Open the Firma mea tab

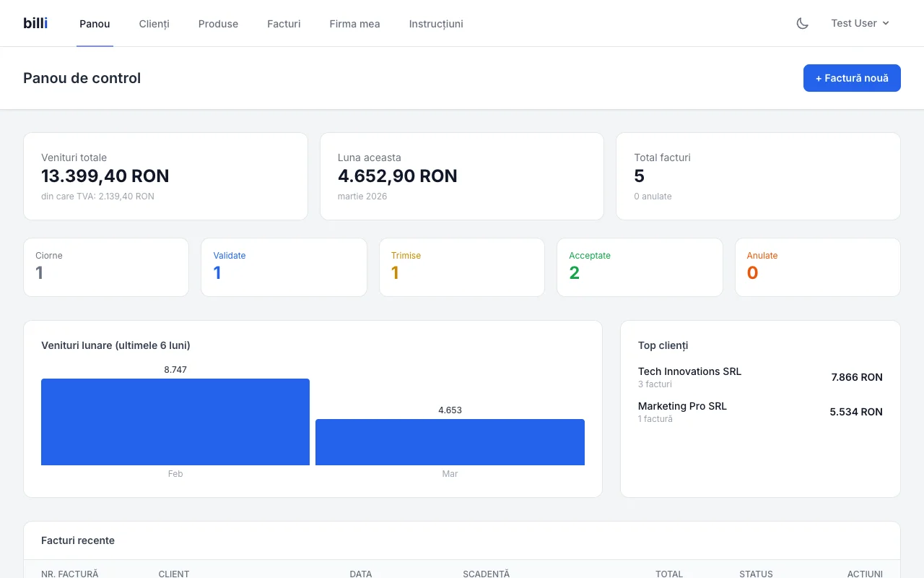pyautogui.click(x=354, y=24)
